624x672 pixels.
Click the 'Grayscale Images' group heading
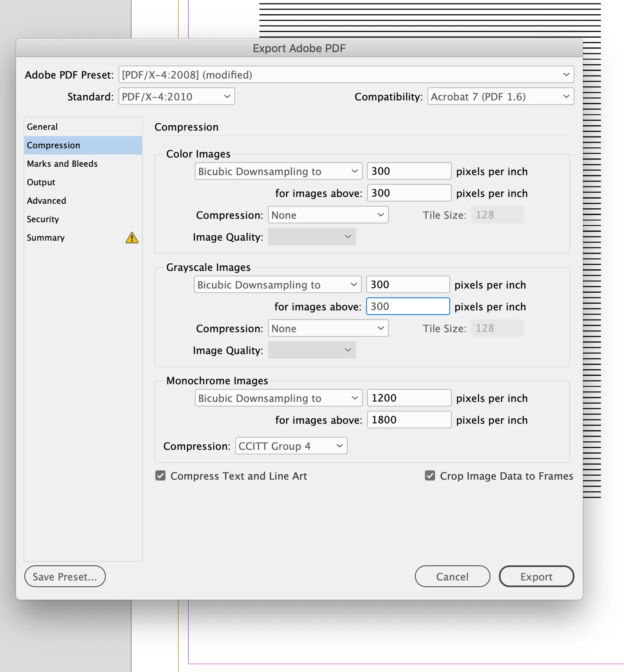(208, 268)
